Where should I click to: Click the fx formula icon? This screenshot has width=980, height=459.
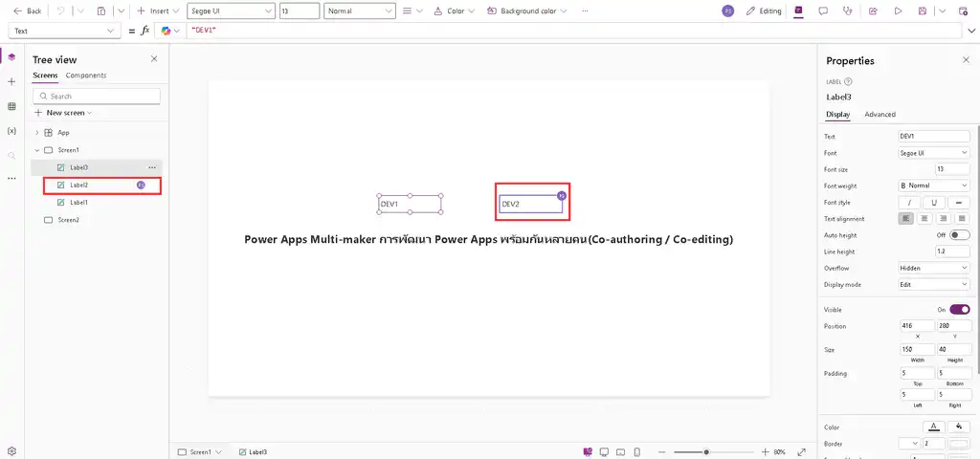click(x=145, y=31)
